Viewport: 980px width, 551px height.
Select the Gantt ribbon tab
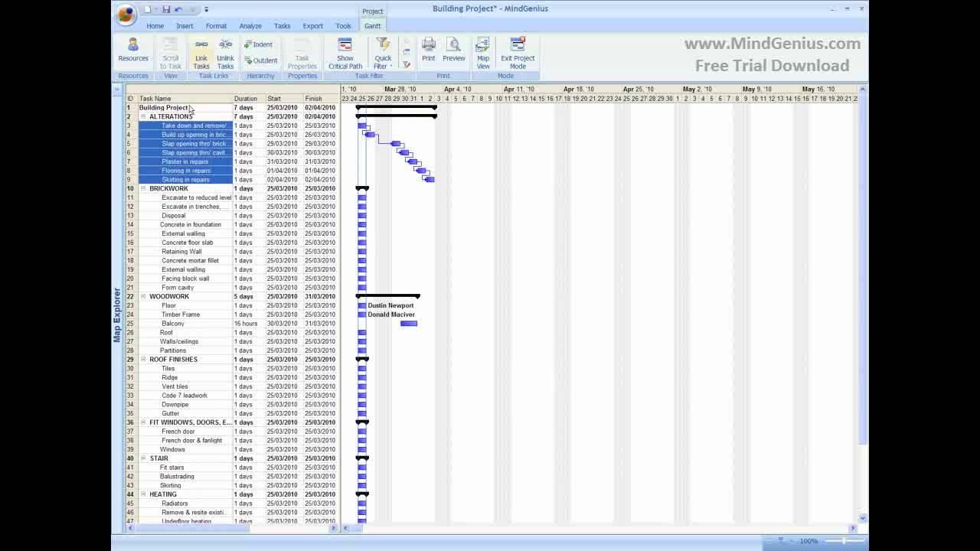click(x=372, y=26)
